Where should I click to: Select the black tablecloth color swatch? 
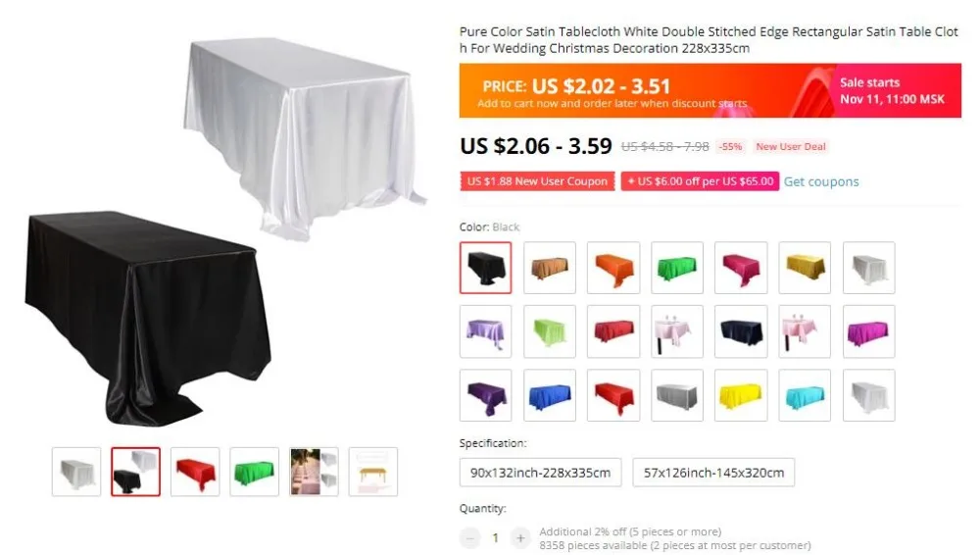pyautogui.click(x=486, y=268)
